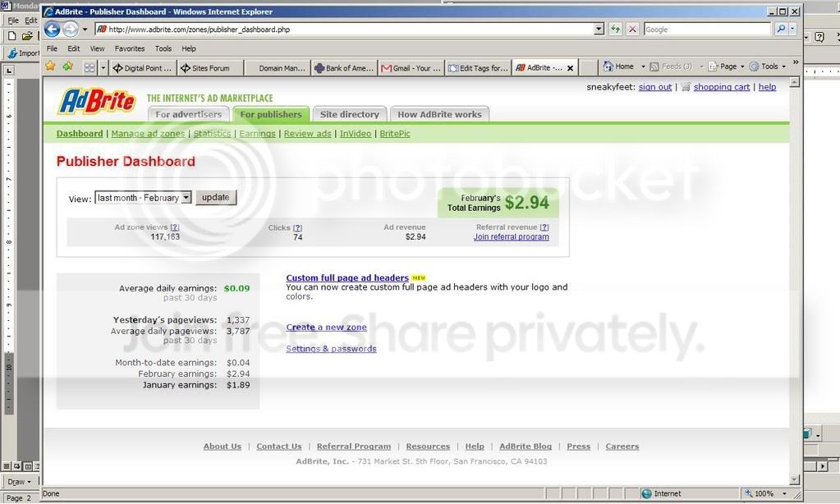Image resolution: width=840 pixels, height=504 pixels.
Task: Switch to the Site directory tab
Action: point(349,114)
